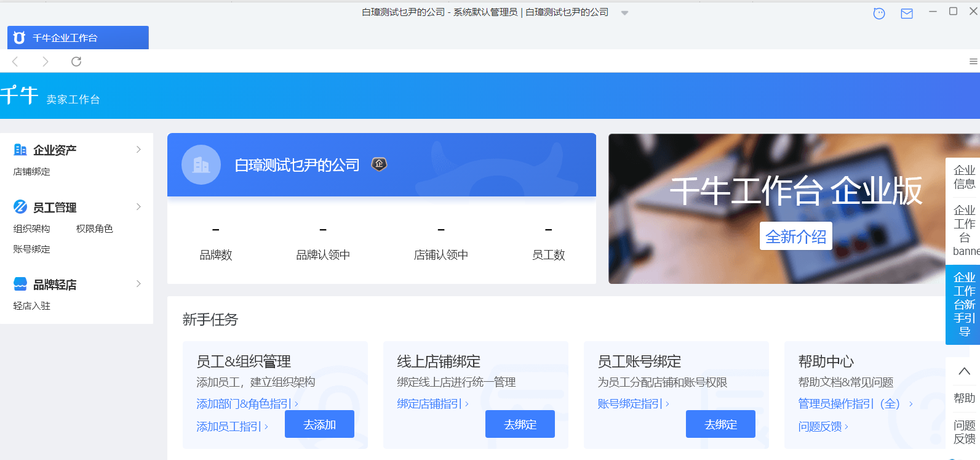Click the 卖家工作台 header text
The width and height of the screenshot is (980, 460).
click(73, 100)
